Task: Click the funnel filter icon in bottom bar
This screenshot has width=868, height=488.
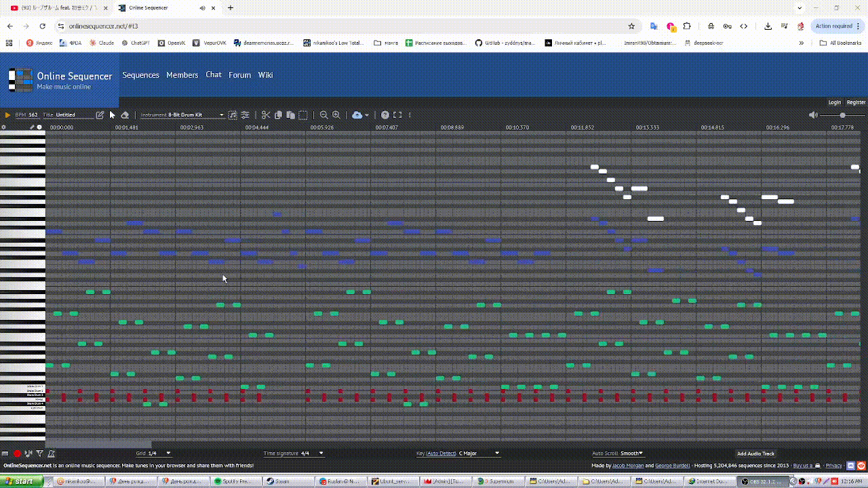Action: pos(40,453)
